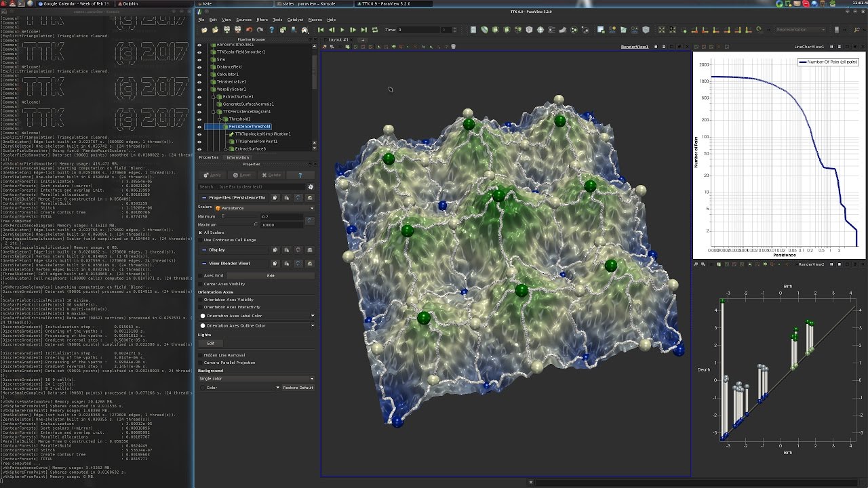Enable Orientation Axes Visibility
This screenshot has height=488, width=868.
pyautogui.click(x=201, y=300)
